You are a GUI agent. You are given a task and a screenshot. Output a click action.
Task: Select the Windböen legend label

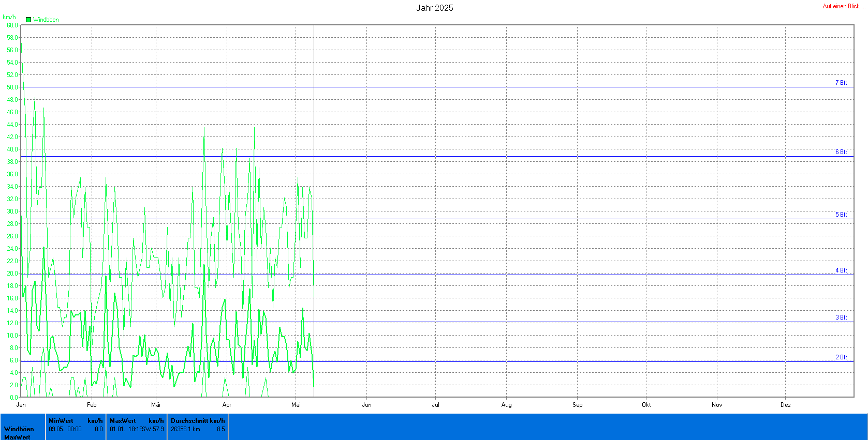tap(46, 20)
